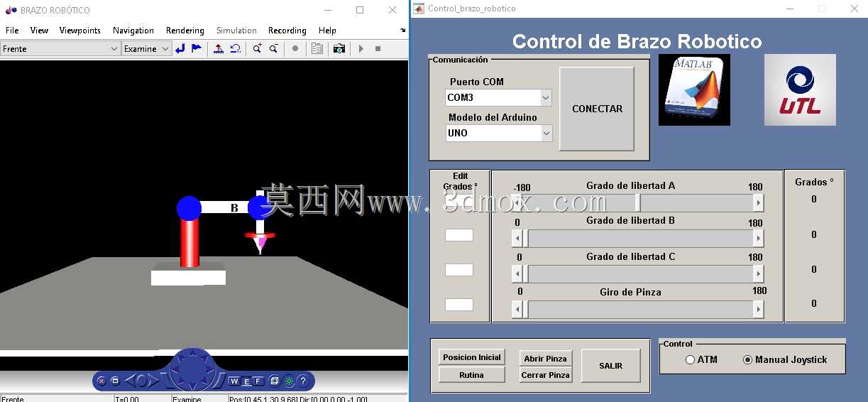868x402 pixels.
Task: Click the Control_brazo_robotico title bar icon
Action: tap(419, 9)
